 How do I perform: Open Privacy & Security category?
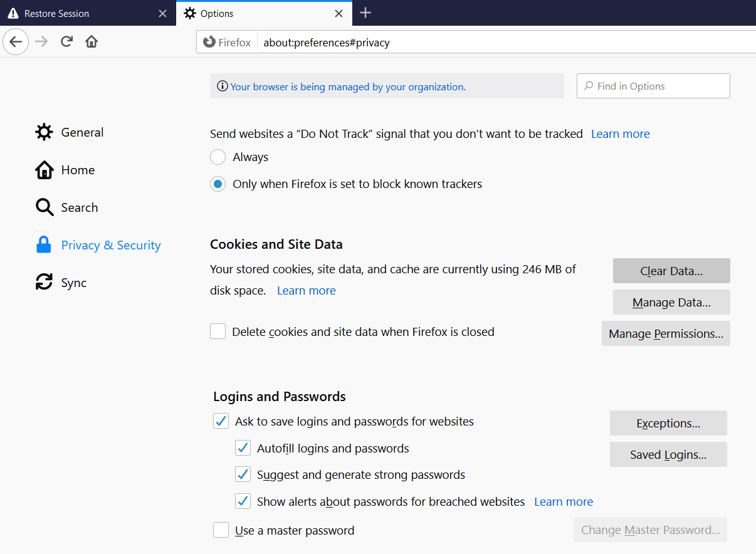click(x=98, y=245)
